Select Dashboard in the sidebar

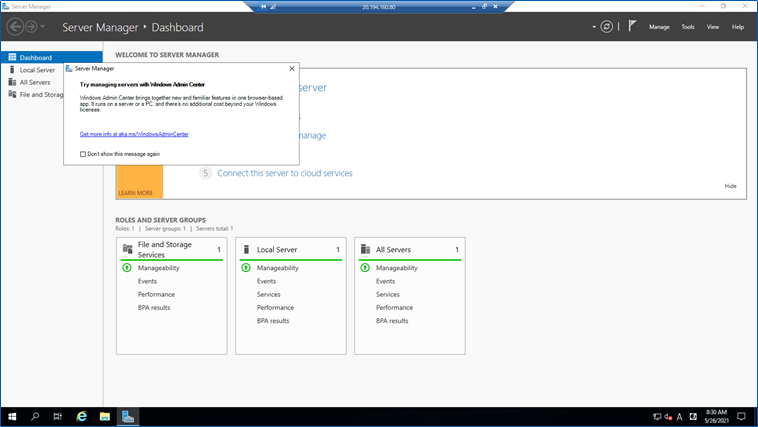[x=51, y=57]
